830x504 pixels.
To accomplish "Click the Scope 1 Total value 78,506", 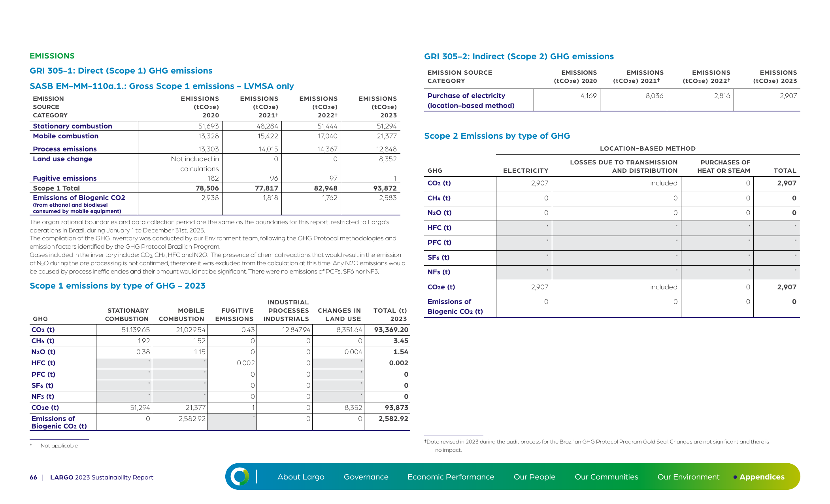I will click(x=207, y=188).
